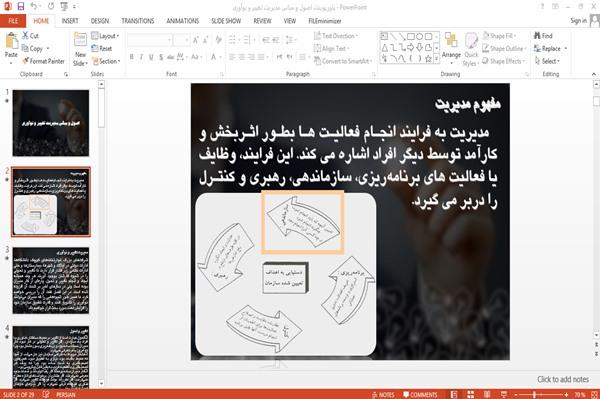
Task: Click the NOTES button in status bar
Action: click(383, 394)
